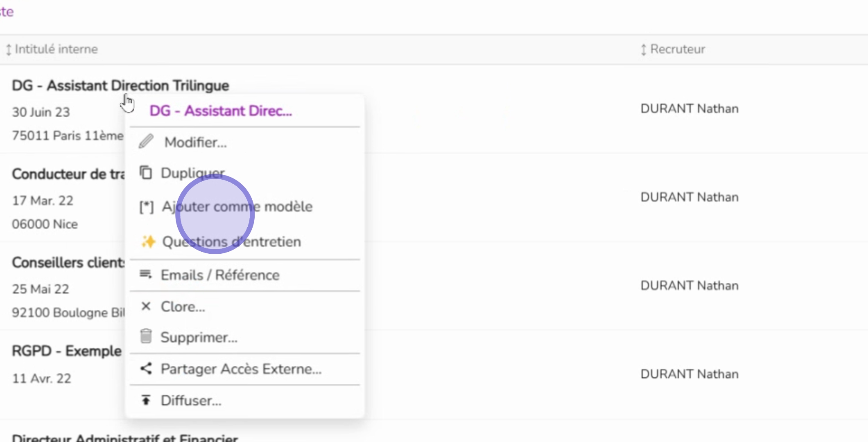Click the pencil icon beside Modifier
Screen dimensions: 868x442
146,142
